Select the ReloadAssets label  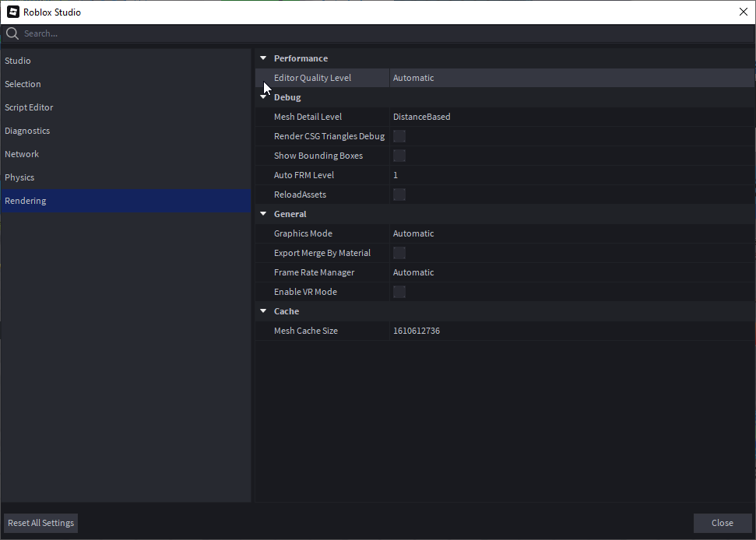(x=300, y=195)
